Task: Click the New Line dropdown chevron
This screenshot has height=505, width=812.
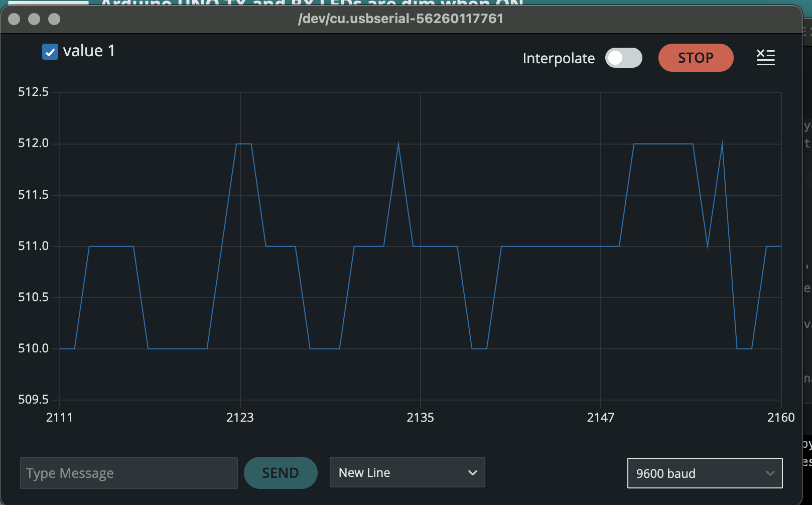Action: tap(472, 472)
